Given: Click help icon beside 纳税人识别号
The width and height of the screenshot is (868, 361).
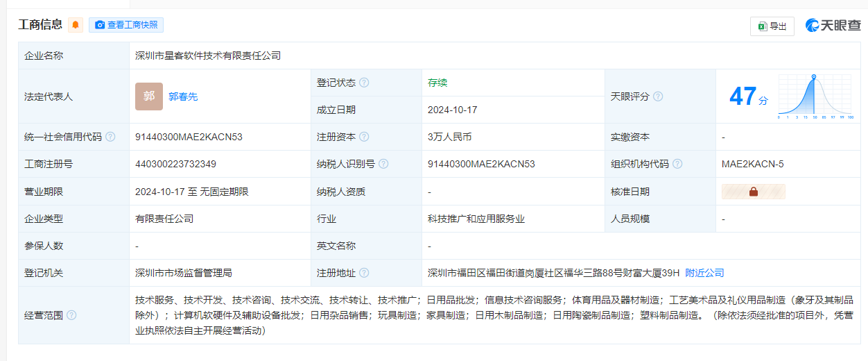Looking at the screenshot, I should click(x=383, y=164).
